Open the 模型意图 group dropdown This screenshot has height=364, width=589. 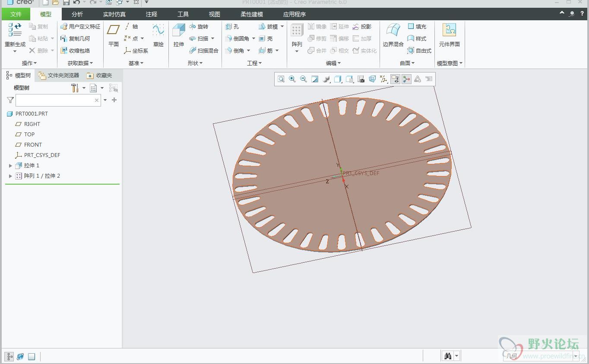450,63
